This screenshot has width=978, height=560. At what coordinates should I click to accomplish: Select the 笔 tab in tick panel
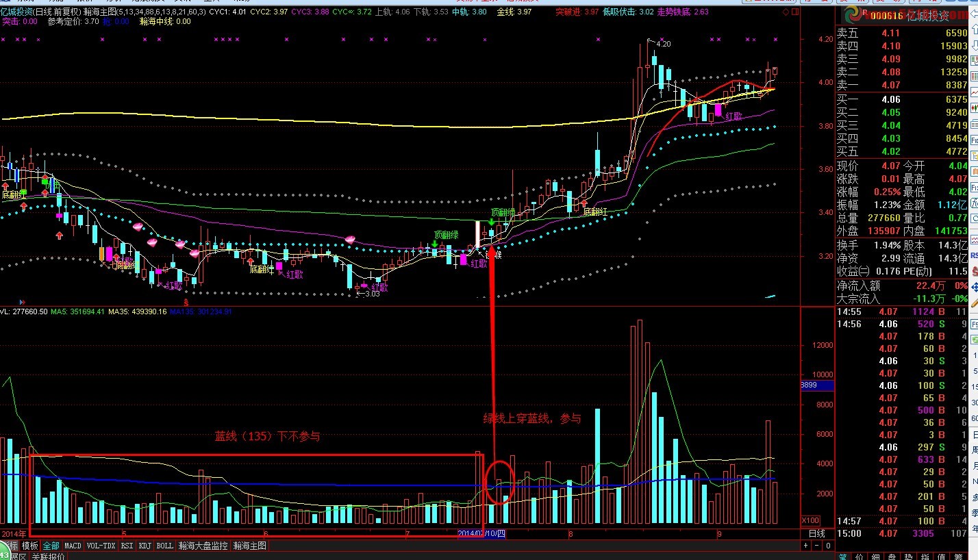[844, 557]
